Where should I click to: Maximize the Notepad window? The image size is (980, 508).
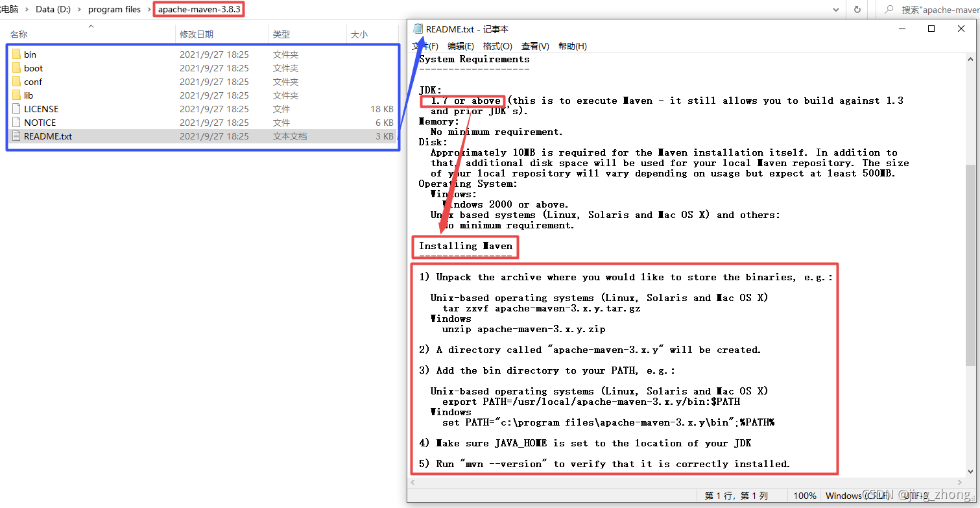(x=931, y=29)
